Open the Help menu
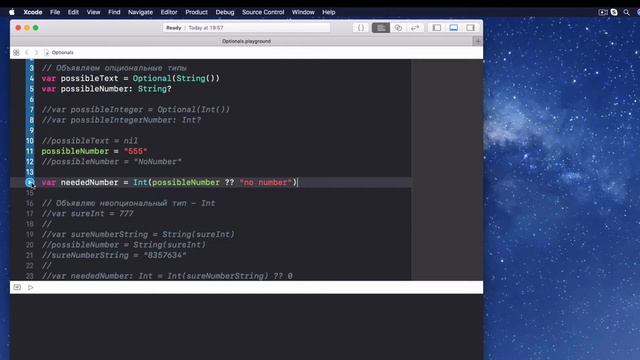The height and width of the screenshot is (360, 640). pyautogui.click(x=329, y=12)
